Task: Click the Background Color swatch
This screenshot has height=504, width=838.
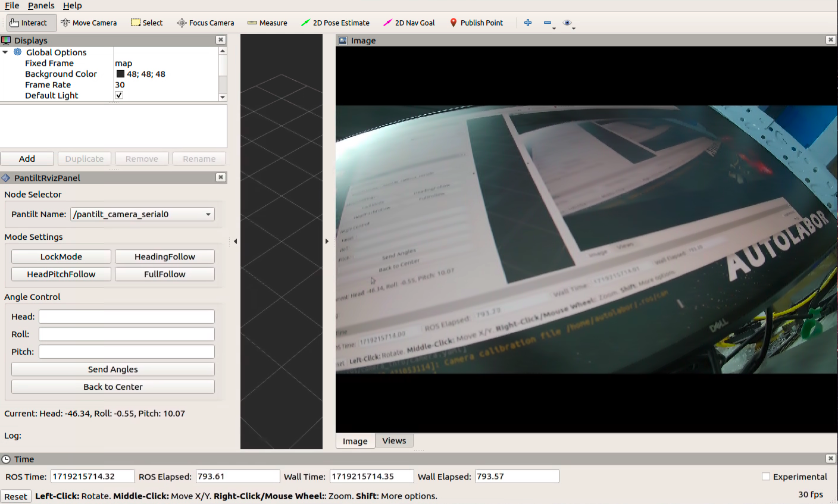Action: coord(120,74)
